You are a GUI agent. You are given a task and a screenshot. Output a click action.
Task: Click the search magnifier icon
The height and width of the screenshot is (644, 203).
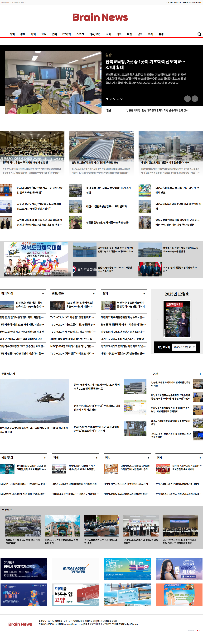point(199,34)
